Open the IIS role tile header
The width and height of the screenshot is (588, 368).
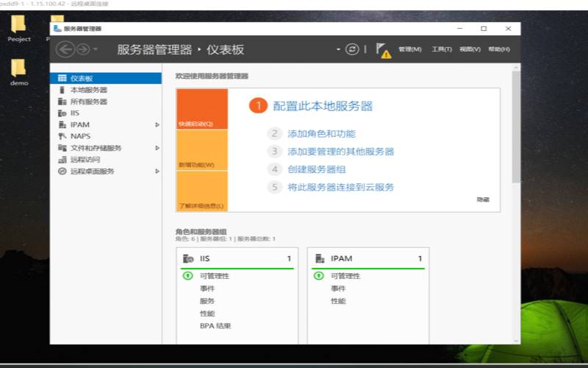tap(237, 259)
